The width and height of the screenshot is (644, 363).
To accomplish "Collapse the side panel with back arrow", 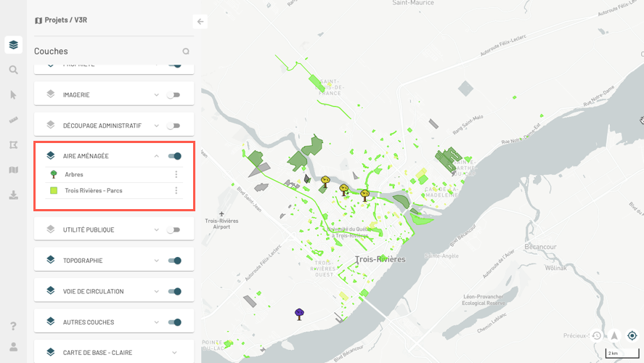I will 201,22.
